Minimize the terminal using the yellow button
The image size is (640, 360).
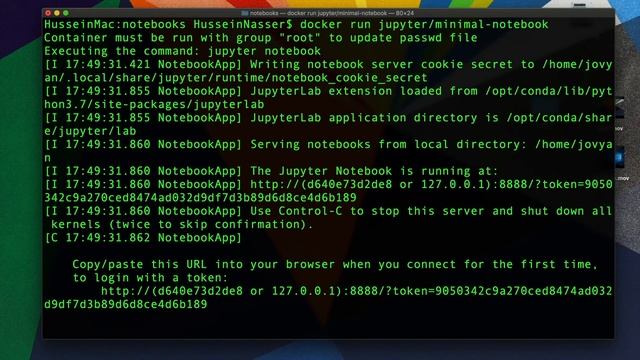tap(57, 13)
